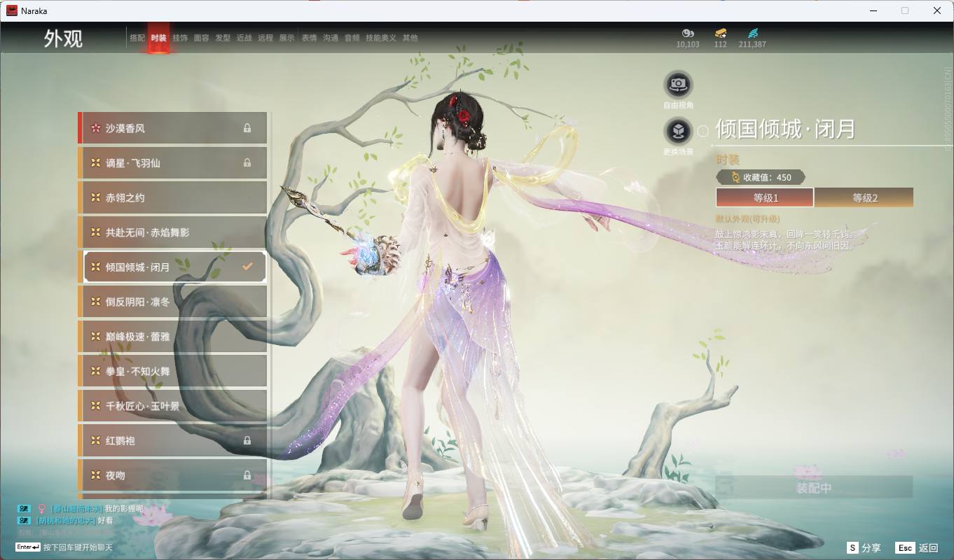Click the 112 gold amount
This screenshot has height=560, width=954.
point(720,44)
